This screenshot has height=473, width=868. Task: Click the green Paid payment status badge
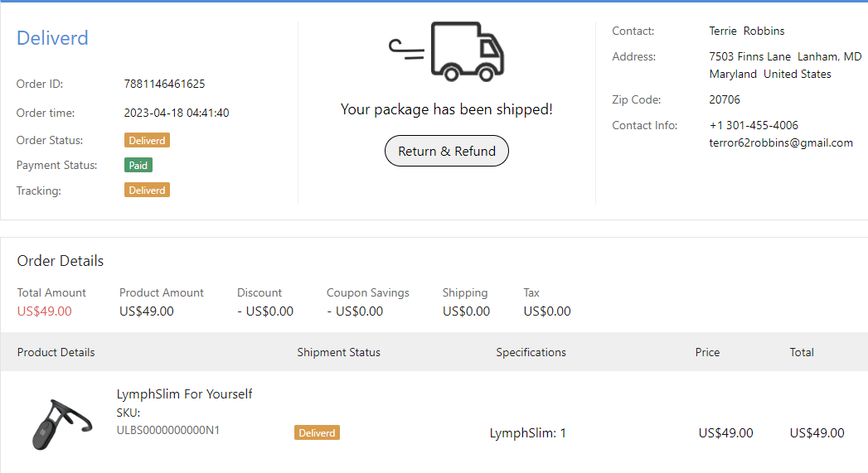click(138, 166)
